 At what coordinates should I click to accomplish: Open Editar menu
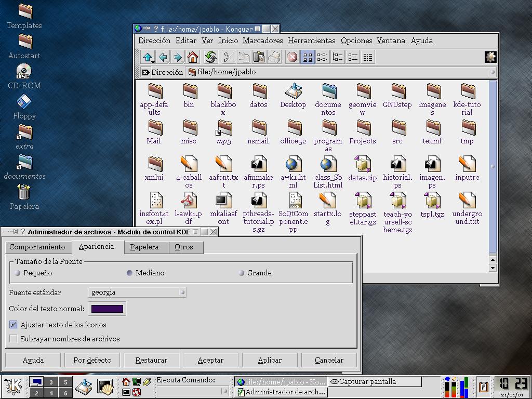pyautogui.click(x=186, y=41)
